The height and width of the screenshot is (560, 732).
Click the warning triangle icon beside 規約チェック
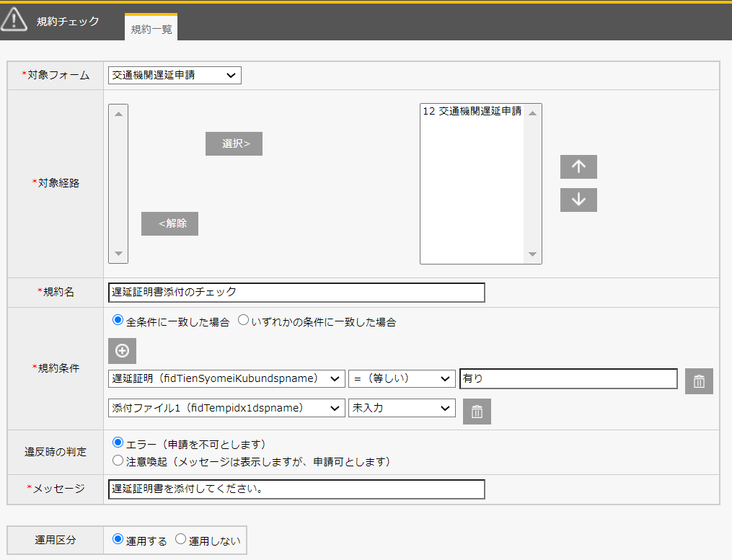click(14, 19)
